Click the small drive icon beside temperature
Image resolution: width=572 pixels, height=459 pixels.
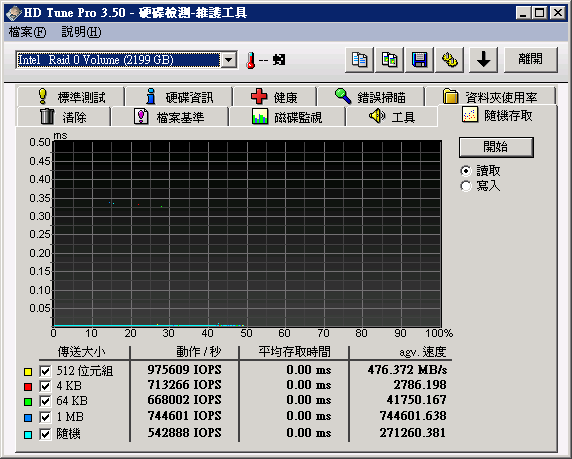pyautogui.click(x=279, y=60)
